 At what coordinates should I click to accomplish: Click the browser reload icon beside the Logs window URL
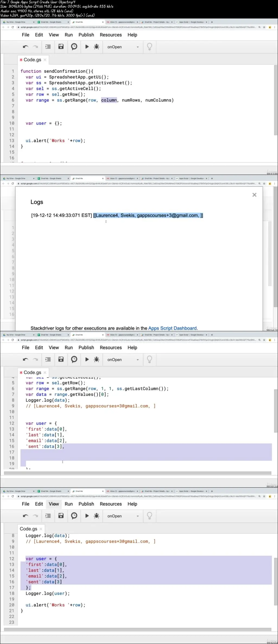click(x=12, y=184)
